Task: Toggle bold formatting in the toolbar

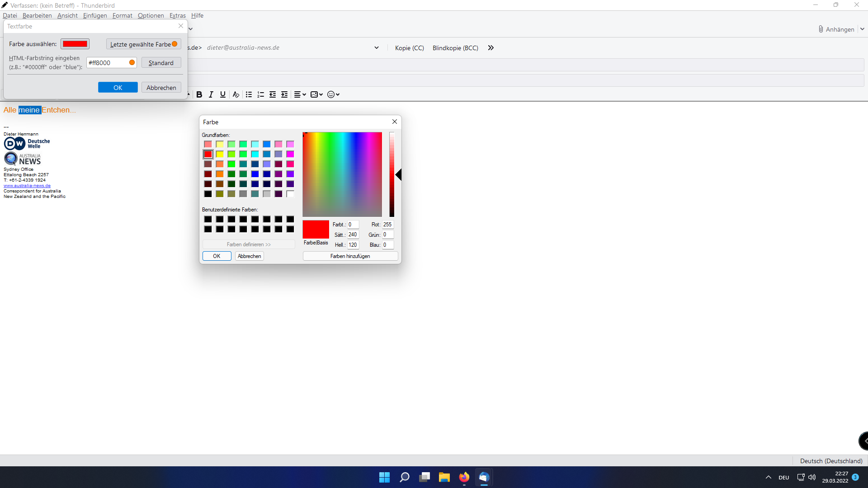Action: 199,94
